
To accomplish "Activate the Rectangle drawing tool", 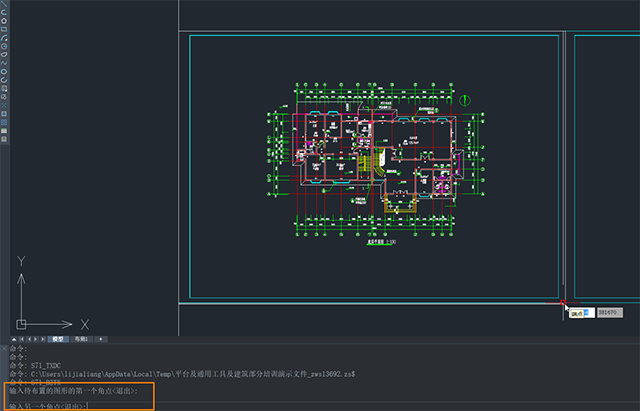I will pyautogui.click(x=5, y=29).
